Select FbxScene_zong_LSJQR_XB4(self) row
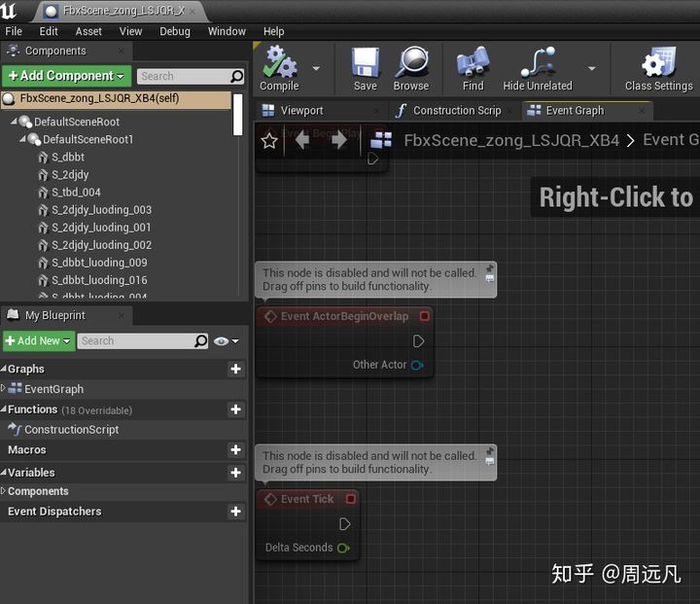Viewport: 700px width, 604px height. tap(116, 99)
